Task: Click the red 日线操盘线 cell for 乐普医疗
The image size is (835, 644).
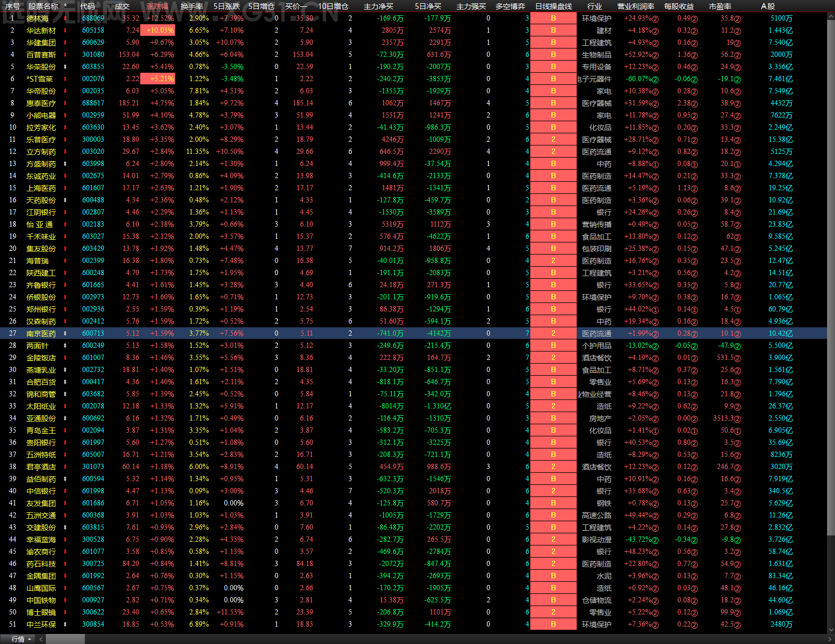Action: (554, 140)
